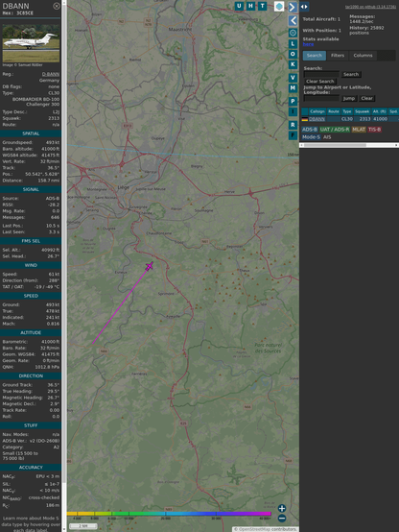This screenshot has height=532, width=399.
Task: Sort table by Callsign column
Action: [x=317, y=111]
